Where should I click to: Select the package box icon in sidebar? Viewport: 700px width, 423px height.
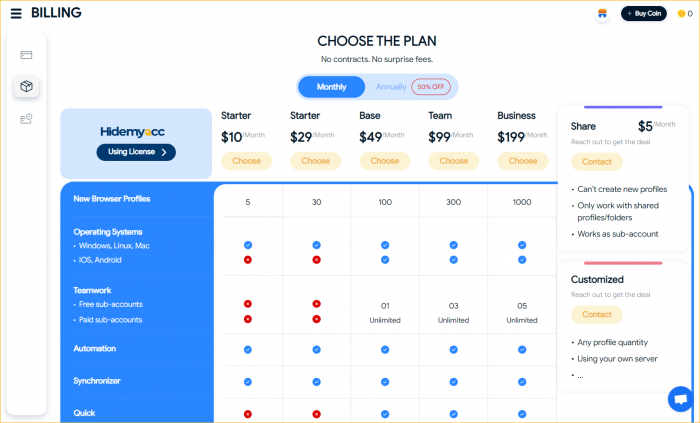(26, 86)
